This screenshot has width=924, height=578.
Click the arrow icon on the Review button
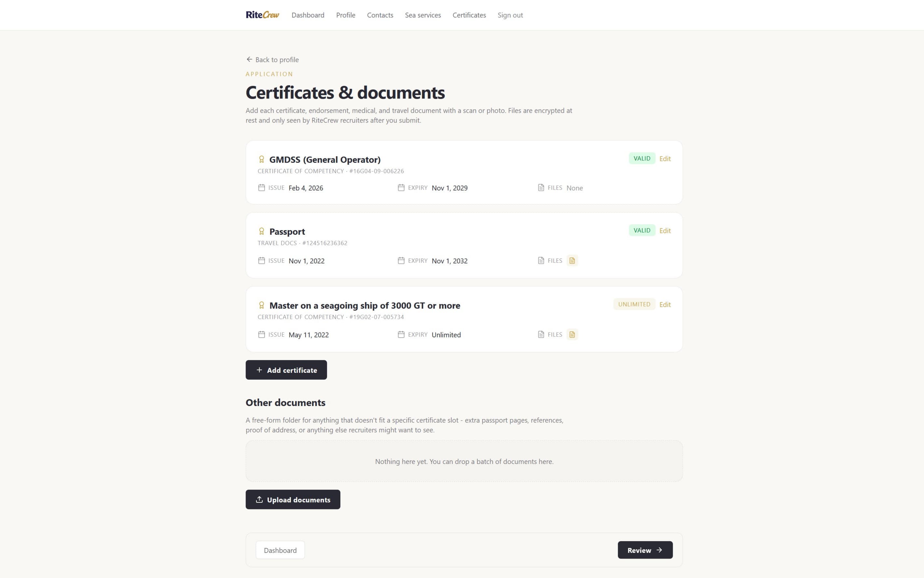[x=659, y=550]
